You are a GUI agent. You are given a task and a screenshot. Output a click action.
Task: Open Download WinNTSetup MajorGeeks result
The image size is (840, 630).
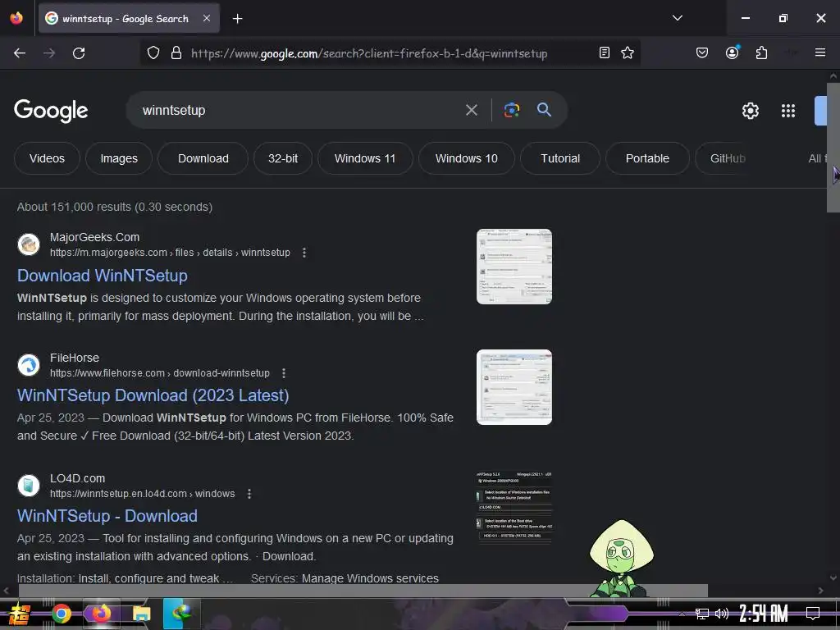click(x=103, y=276)
